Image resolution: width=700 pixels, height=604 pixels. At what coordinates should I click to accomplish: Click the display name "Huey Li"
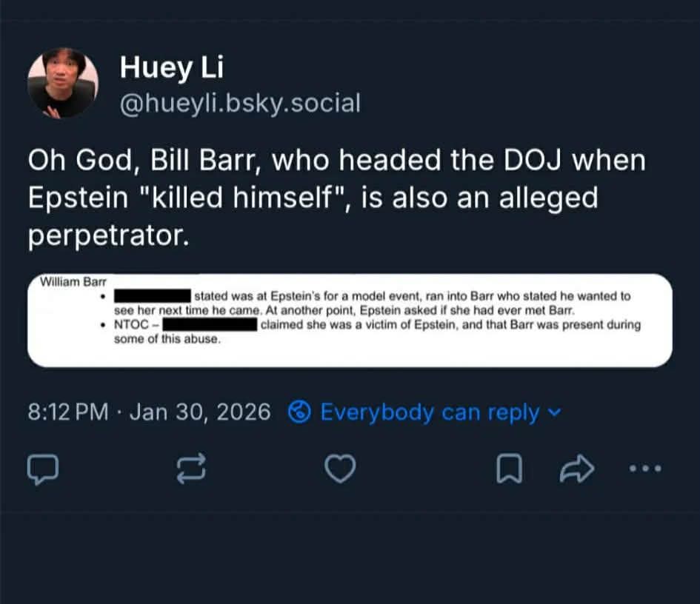point(171,68)
